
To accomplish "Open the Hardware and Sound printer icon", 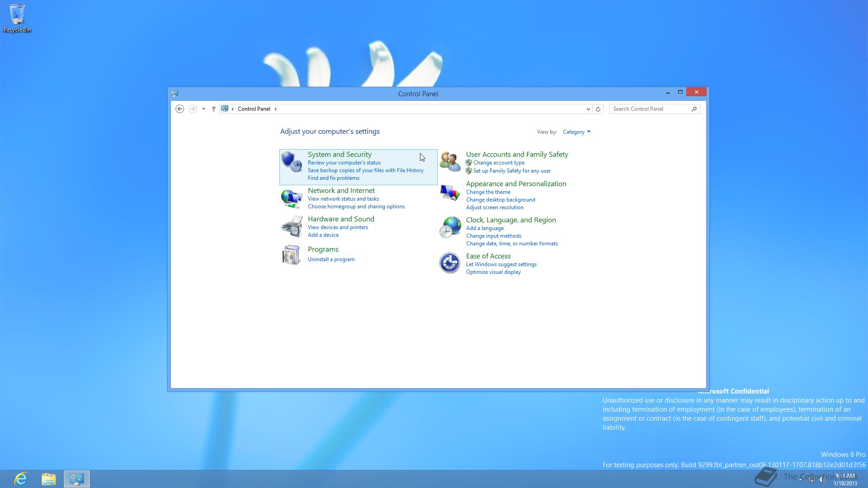I will [292, 226].
